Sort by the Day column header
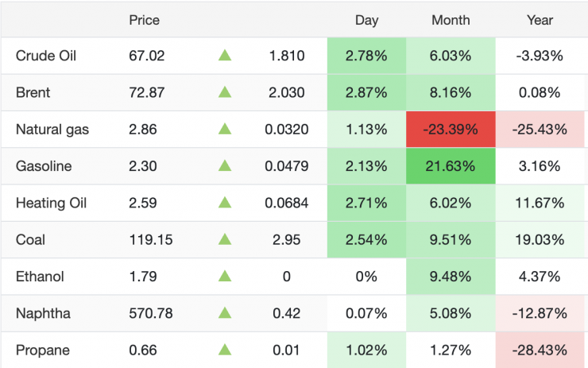588x368 pixels. [x=366, y=20]
